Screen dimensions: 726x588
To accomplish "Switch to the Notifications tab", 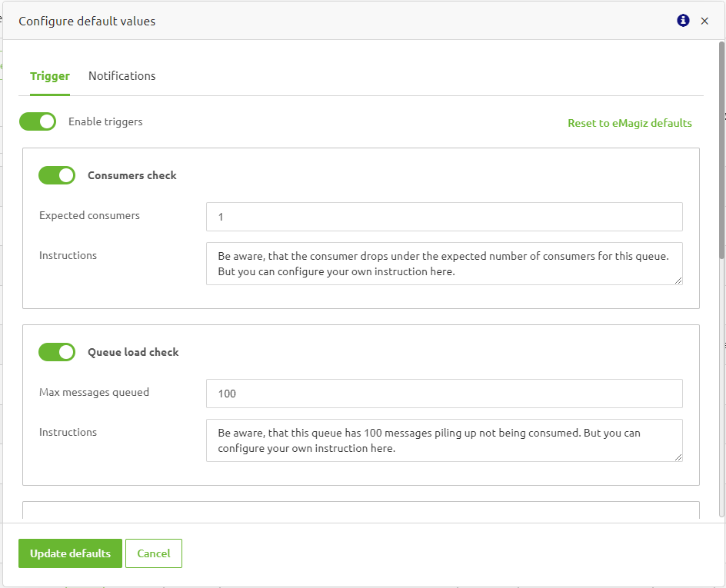I will coord(122,75).
